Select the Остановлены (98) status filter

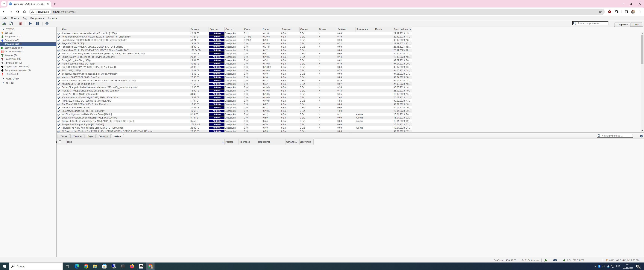click(x=14, y=52)
